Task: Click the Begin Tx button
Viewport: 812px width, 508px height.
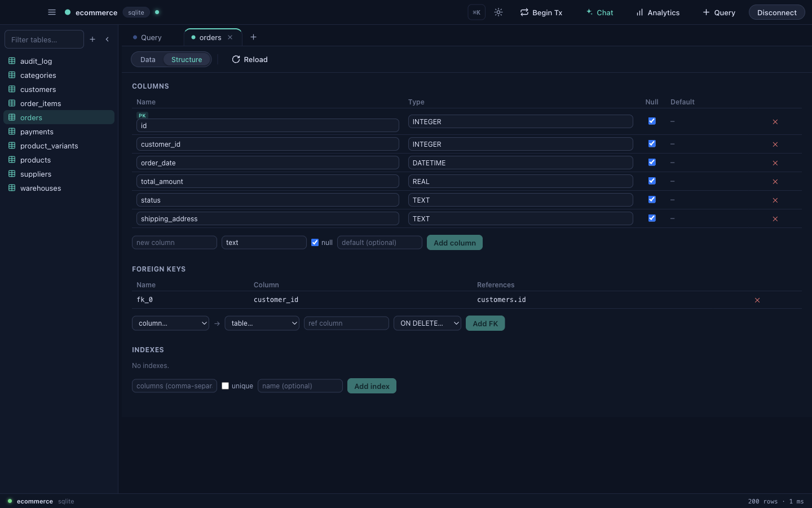Action: tap(541, 12)
